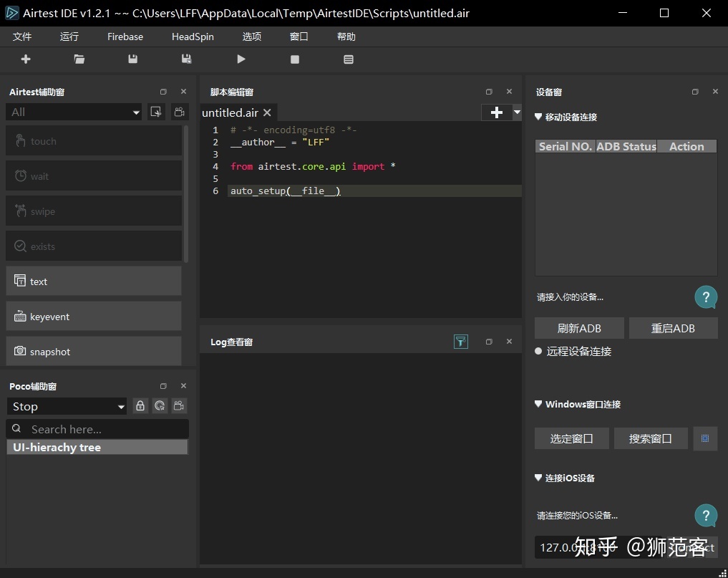Click the record-actions icon in the Airtest assistant

click(x=156, y=112)
